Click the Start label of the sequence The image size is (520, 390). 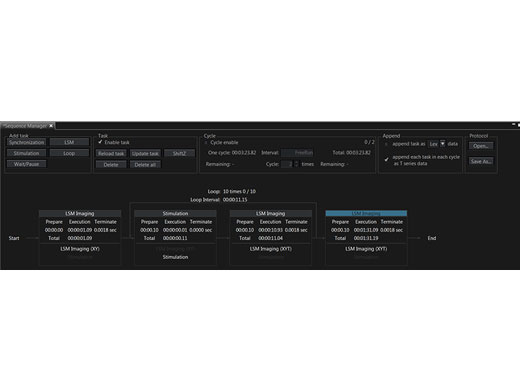click(x=14, y=238)
